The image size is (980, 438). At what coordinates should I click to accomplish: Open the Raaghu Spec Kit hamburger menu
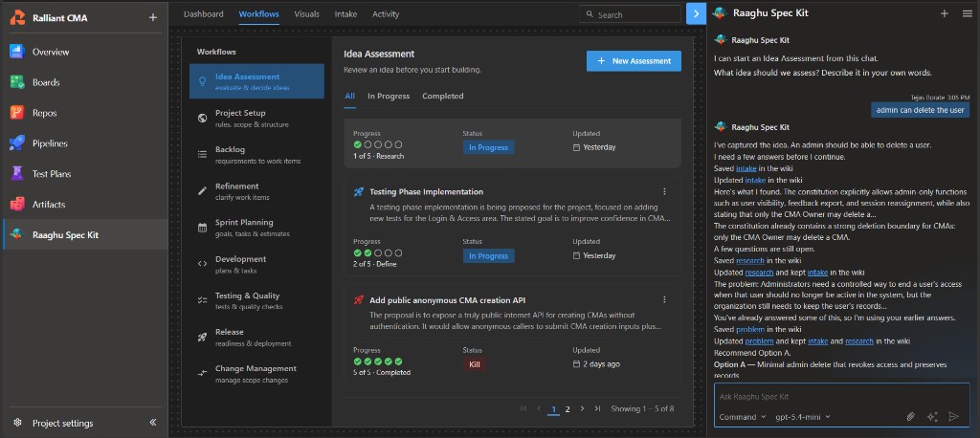click(x=967, y=13)
